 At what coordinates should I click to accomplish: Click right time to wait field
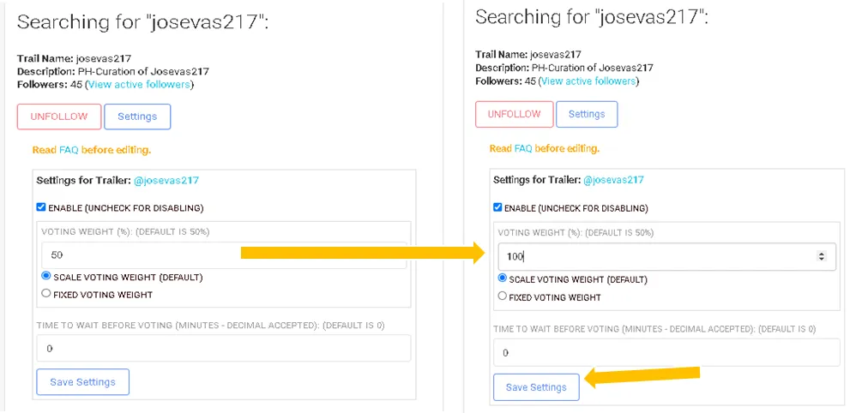(x=666, y=353)
